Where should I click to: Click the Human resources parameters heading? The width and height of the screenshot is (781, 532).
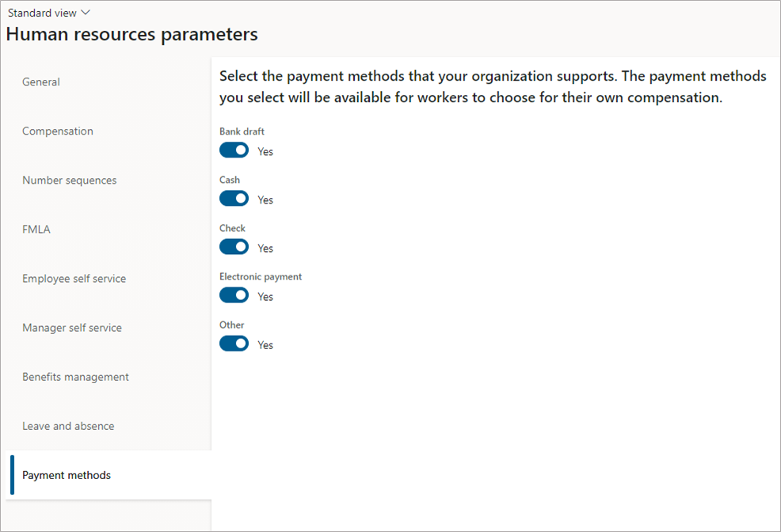tap(131, 34)
